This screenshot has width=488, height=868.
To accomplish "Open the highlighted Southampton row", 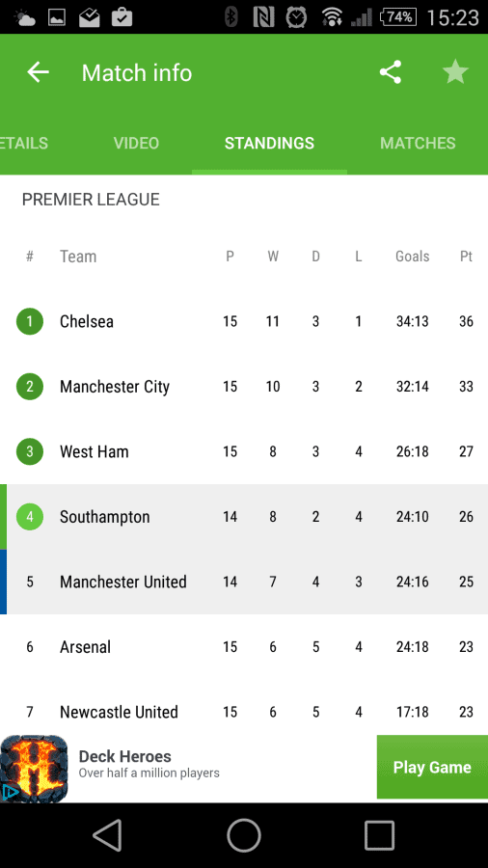I will [244, 517].
